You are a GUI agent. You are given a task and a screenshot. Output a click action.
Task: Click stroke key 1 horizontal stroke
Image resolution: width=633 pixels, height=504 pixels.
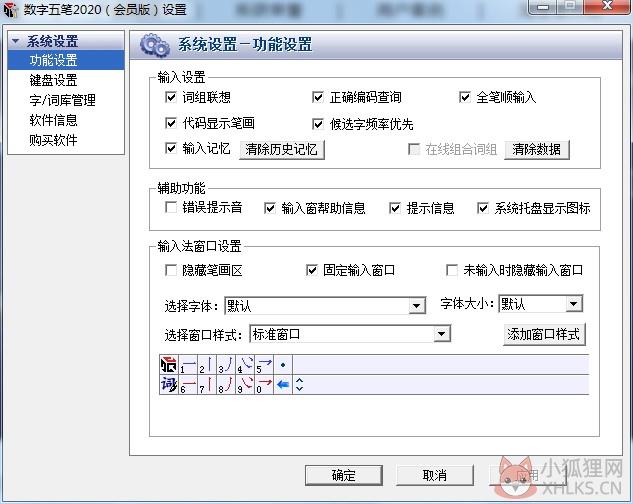click(x=188, y=365)
